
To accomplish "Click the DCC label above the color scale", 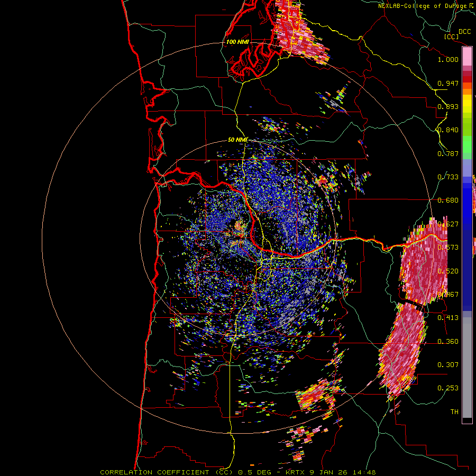I will coord(464,32).
